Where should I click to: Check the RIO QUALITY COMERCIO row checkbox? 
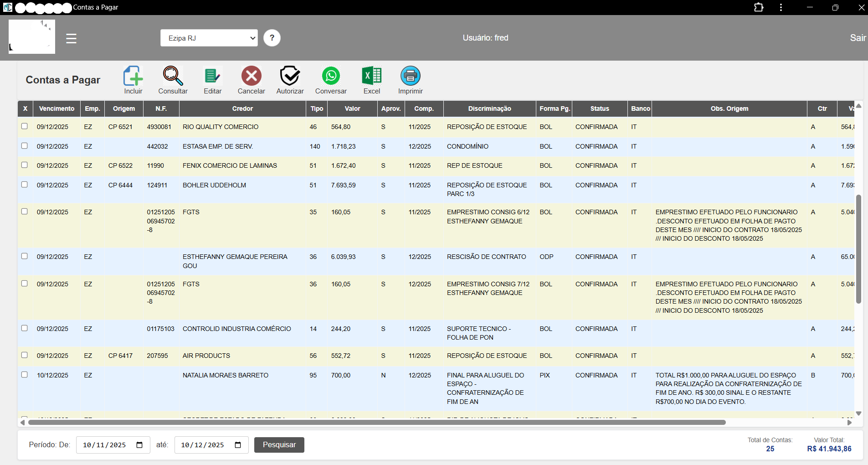coord(25,126)
